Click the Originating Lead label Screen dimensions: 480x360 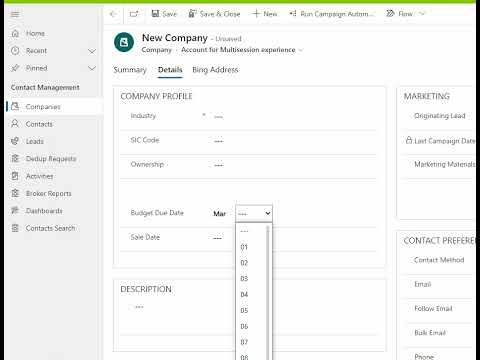click(440, 116)
